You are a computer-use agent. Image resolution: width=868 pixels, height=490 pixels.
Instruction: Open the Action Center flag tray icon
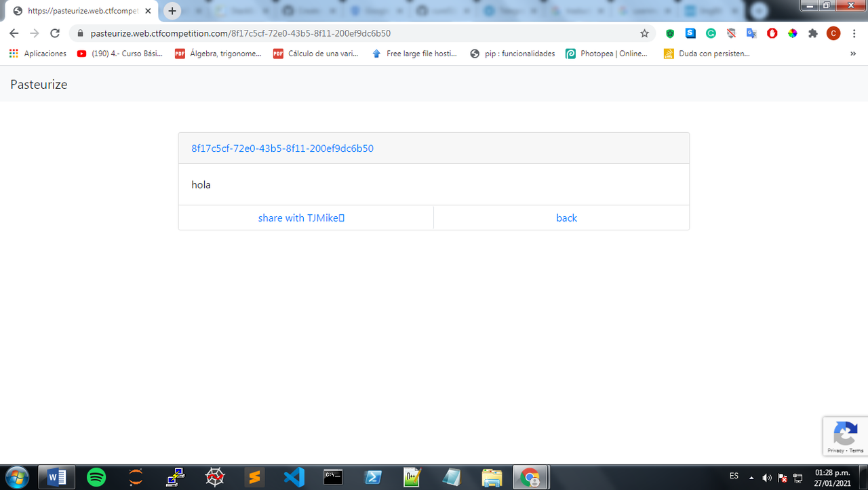pos(782,477)
